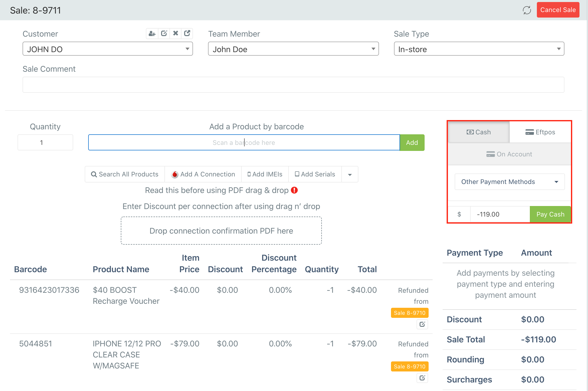Expand the extra product actions caret
588x391 pixels.
(350, 174)
